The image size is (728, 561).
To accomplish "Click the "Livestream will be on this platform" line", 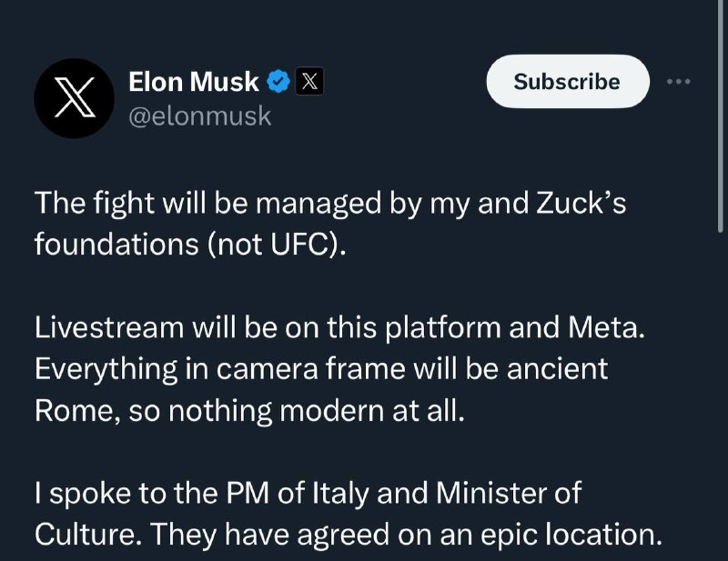I will 339,328.
